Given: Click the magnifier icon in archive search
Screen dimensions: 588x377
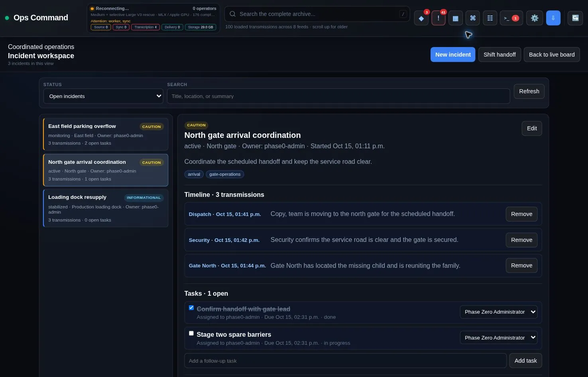Looking at the screenshot, I should [232, 14].
